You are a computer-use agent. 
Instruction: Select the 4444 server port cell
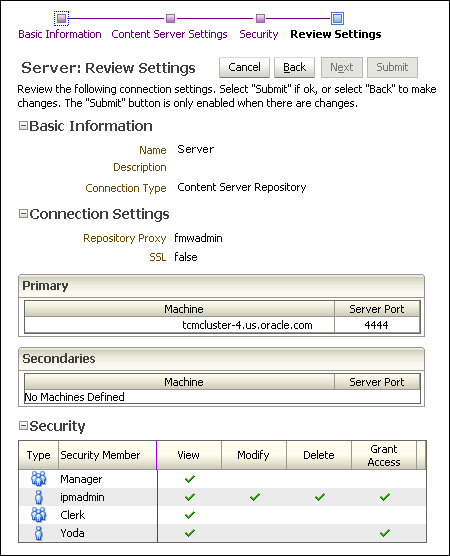pos(377,325)
